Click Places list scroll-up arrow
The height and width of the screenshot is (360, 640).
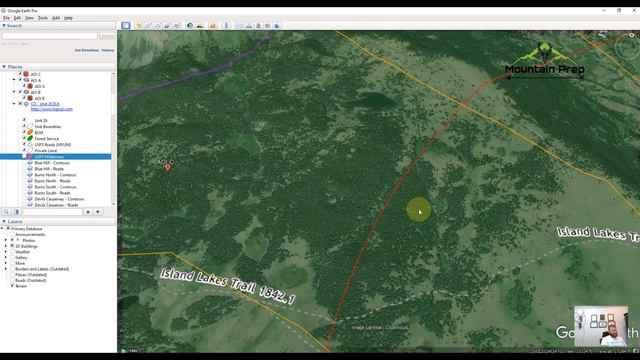click(x=113, y=74)
